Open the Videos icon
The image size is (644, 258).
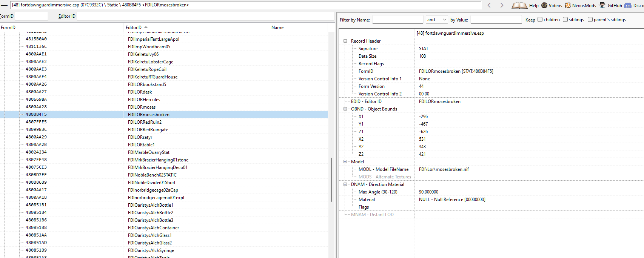point(544,5)
